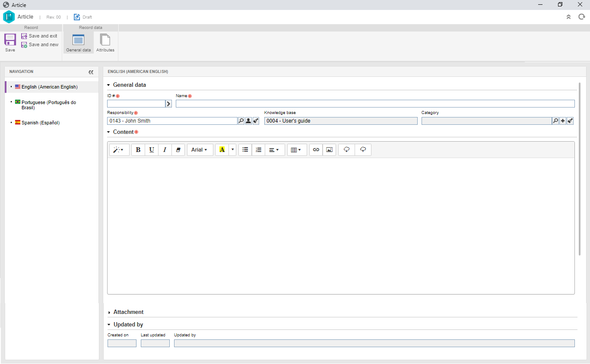Collapse the Updated by section

pos(109,325)
